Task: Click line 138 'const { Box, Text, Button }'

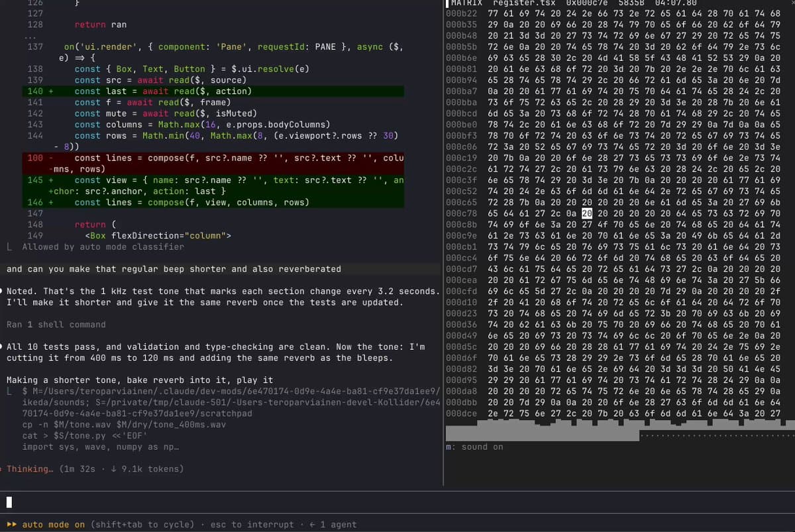Action: tap(191, 69)
